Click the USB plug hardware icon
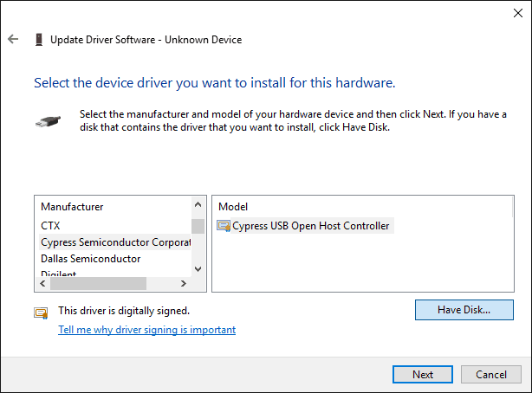Image resolution: width=532 pixels, height=393 pixels. [49, 121]
